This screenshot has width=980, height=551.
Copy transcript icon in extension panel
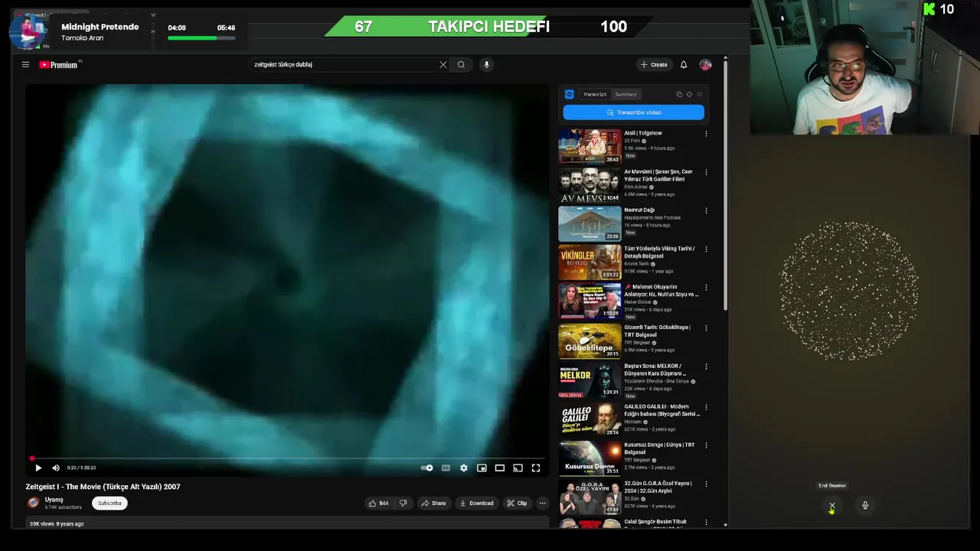pos(679,94)
